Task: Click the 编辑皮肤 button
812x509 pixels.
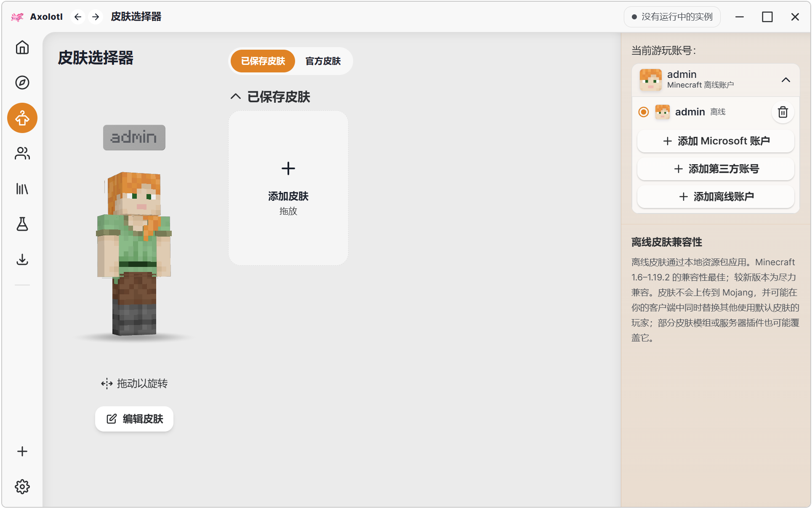Action: tap(134, 419)
